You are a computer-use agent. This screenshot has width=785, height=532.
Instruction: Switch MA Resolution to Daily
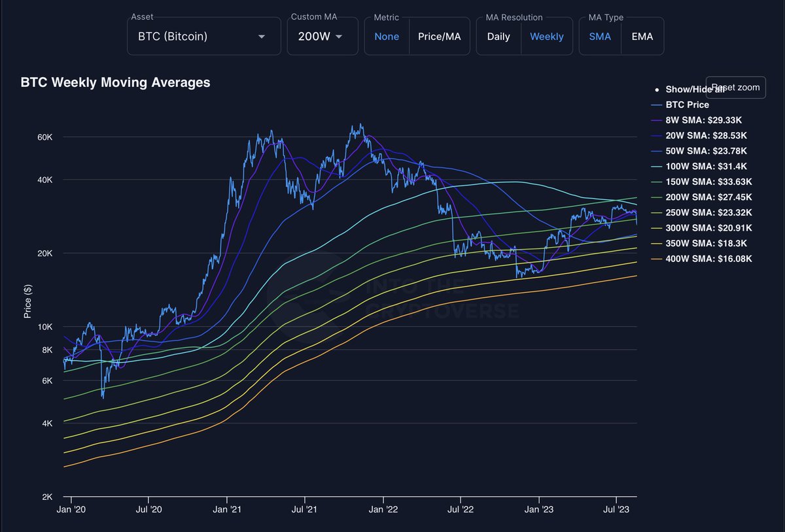[x=498, y=37]
